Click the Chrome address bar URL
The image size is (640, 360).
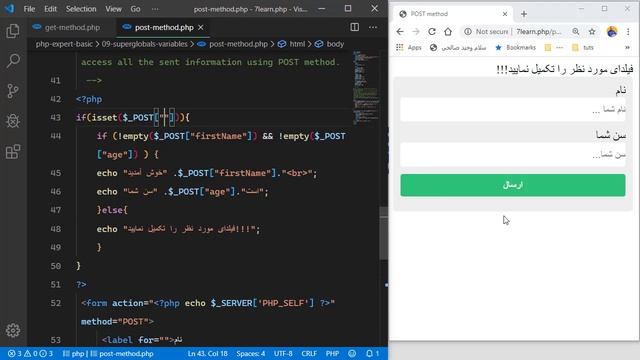click(x=539, y=31)
